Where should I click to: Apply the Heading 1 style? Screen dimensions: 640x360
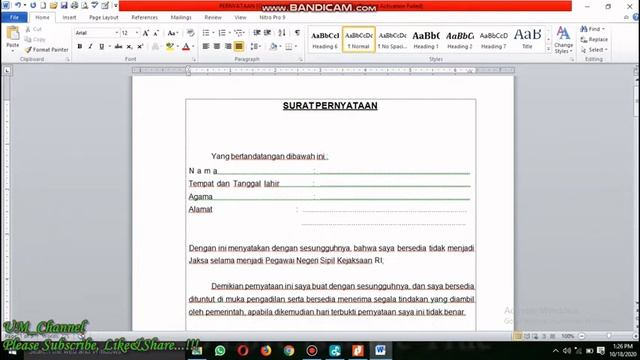426,40
